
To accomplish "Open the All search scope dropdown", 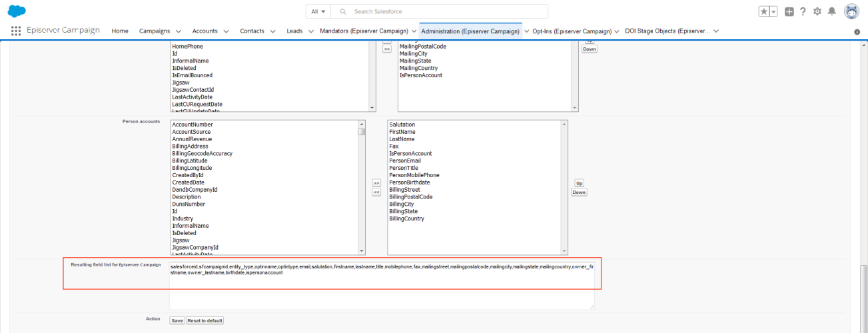I will click(x=318, y=11).
